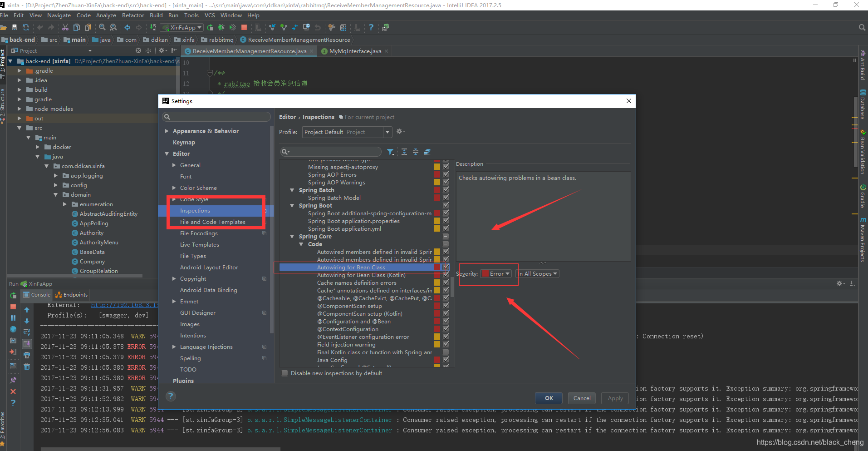Open the XinFaApp run configuration dropdown

182,27
